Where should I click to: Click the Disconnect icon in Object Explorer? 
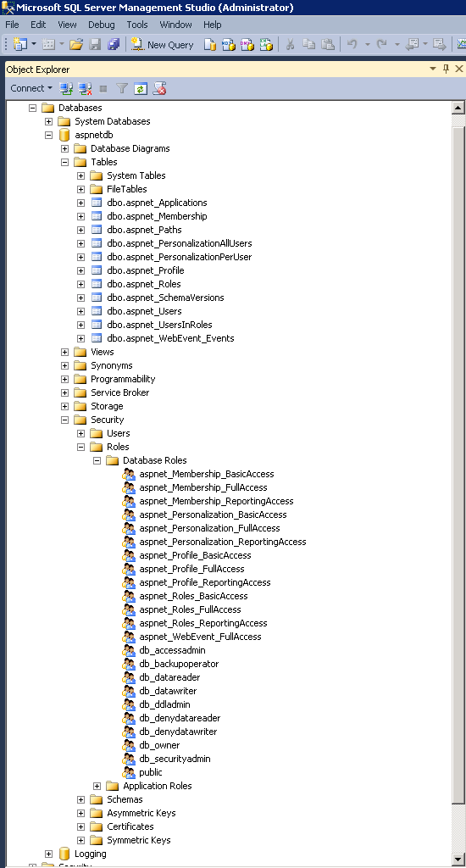tap(85, 88)
